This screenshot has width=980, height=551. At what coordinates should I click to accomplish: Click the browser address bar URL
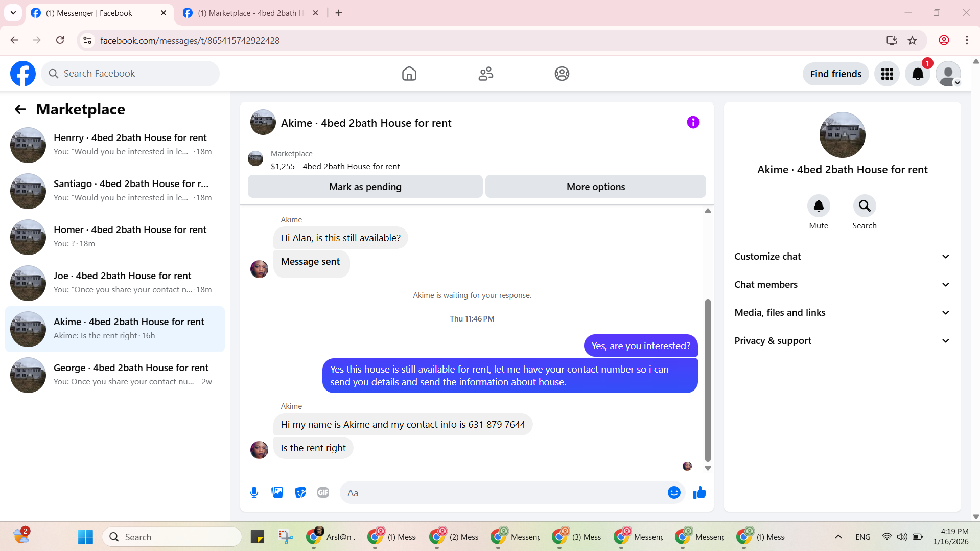point(190,40)
